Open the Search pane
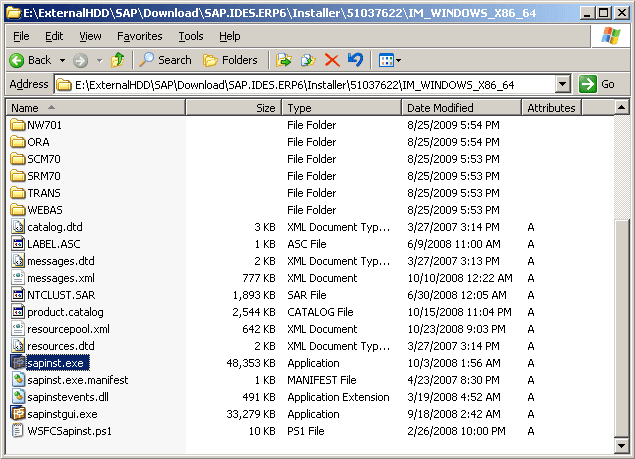 pos(165,60)
